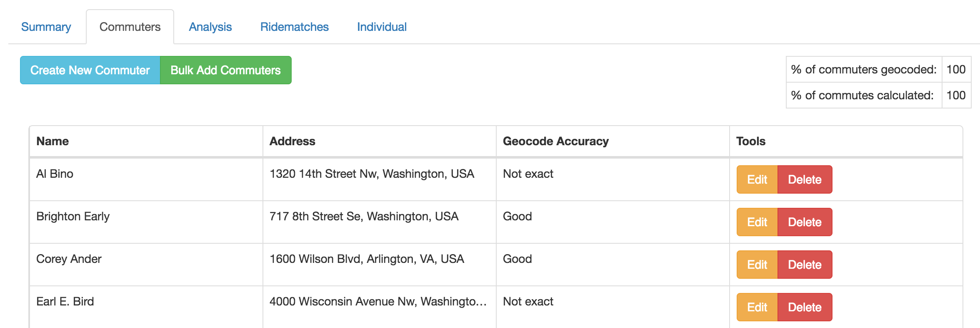Image resolution: width=980 pixels, height=328 pixels.
Task: Delete the Al Bino commuter
Action: click(x=805, y=179)
